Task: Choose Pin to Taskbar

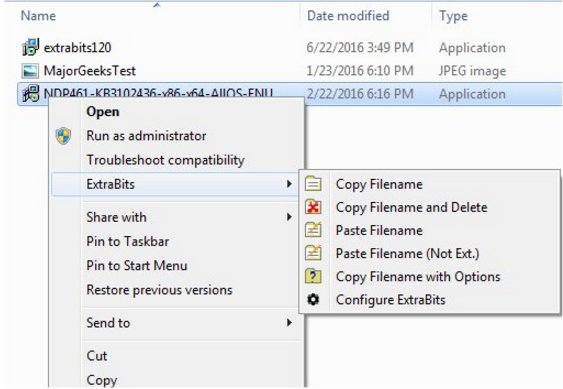Action: (x=127, y=241)
